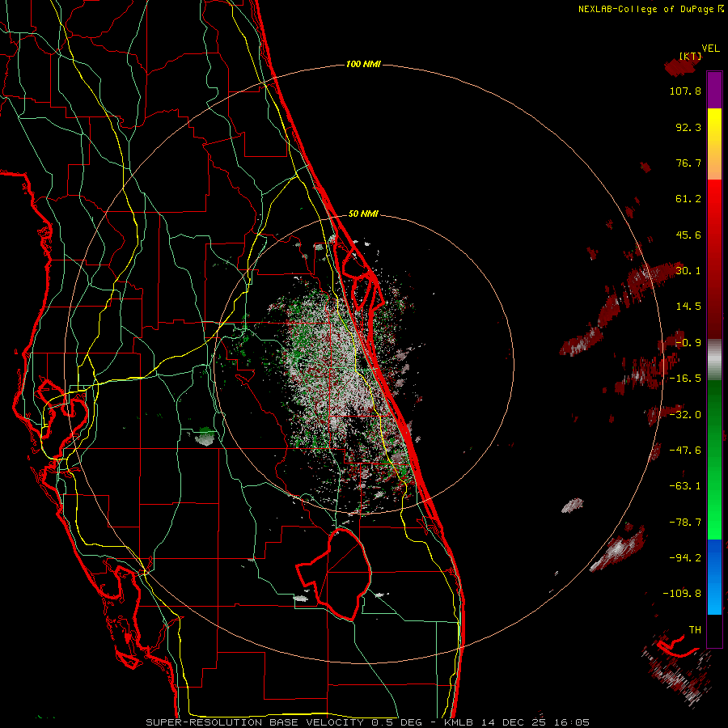The height and width of the screenshot is (728, 728).
Task: Select the -78.7 velocity scale value
Action: pyautogui.click(x=685, y=522)
